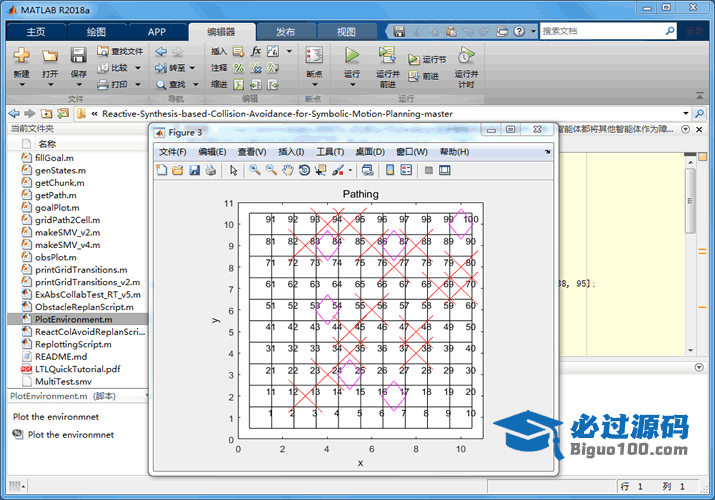The height and width of the screenshot is (500, 715).
Task: Click the green 运行 (Run) play icon
Action: 352,55
